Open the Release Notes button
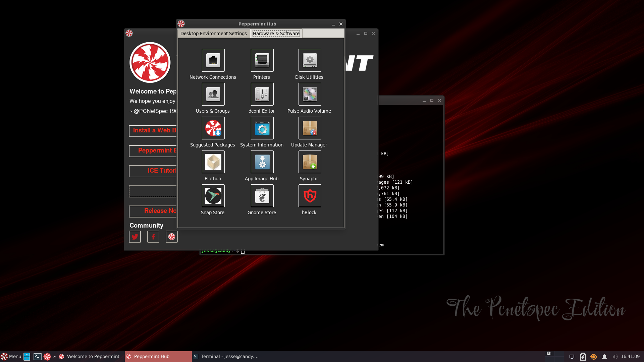Viewport: 644px width, 362px height. 153,211
